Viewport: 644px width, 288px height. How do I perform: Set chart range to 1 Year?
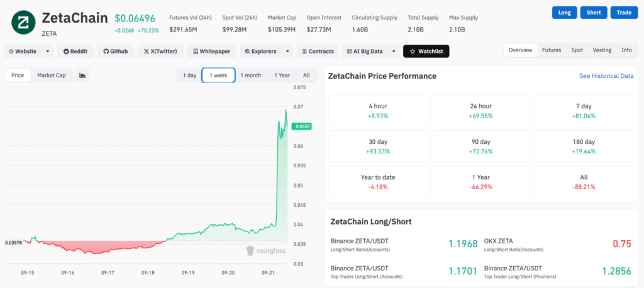point(282,75)
